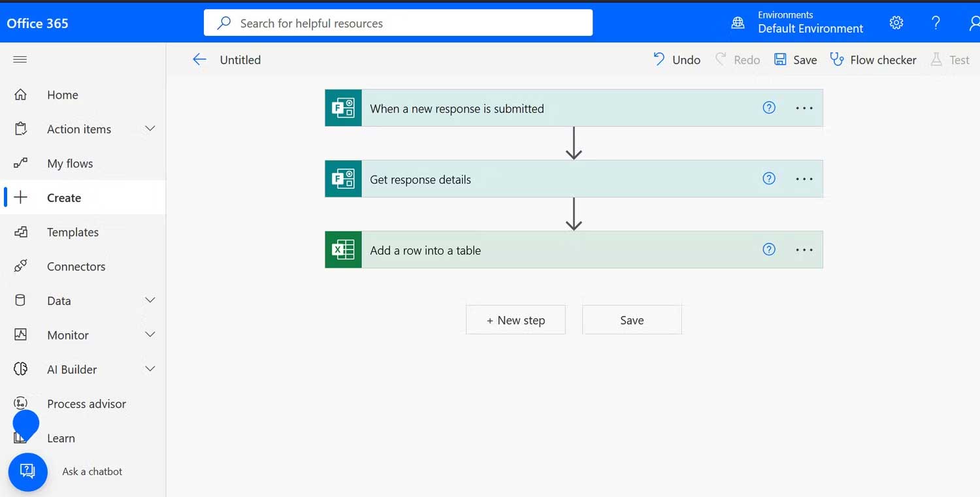
Task: Open Templates from the sidebar
Action: click(x=73, y=232)
